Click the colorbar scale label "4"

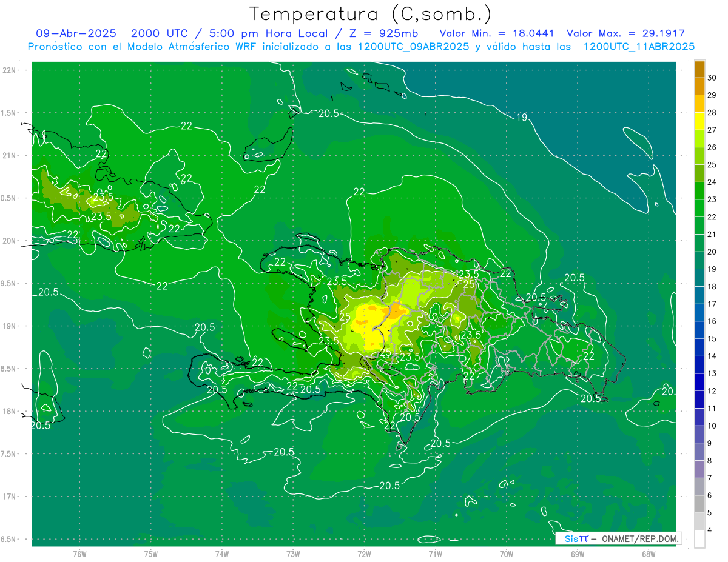pyautogui.click(x=710, y=530)
